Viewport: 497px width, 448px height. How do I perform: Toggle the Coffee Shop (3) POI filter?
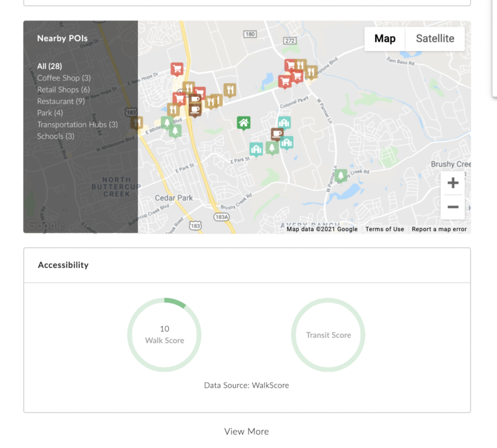[64, 78]
